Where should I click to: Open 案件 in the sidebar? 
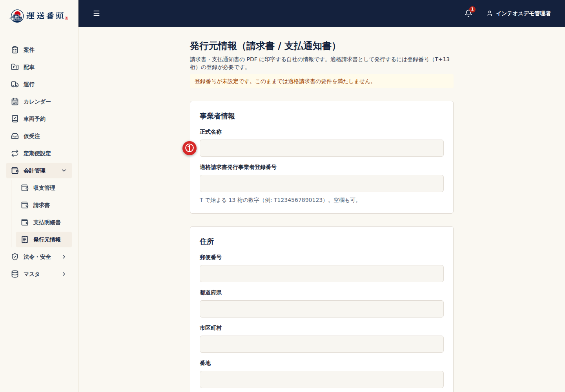pyautogui.click(x=39, y=50)
